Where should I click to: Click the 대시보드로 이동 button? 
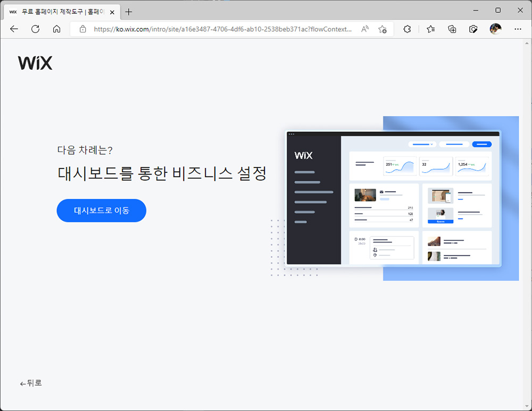(102, 211)
